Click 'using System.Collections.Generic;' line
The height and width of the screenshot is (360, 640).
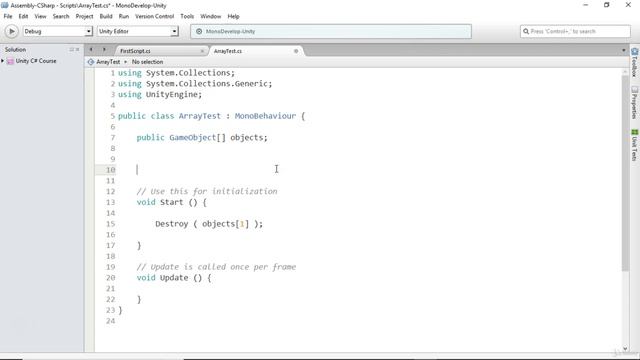pos(195,84)
